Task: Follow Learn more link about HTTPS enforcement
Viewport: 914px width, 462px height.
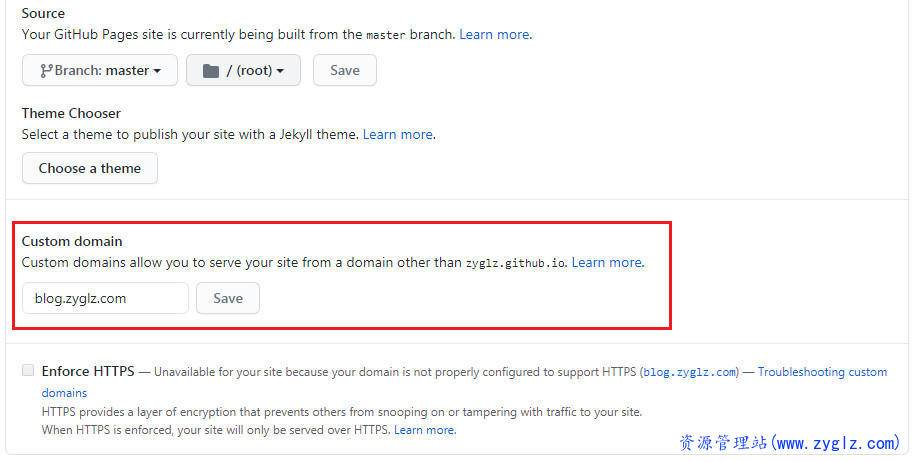Action: (424, 430)
